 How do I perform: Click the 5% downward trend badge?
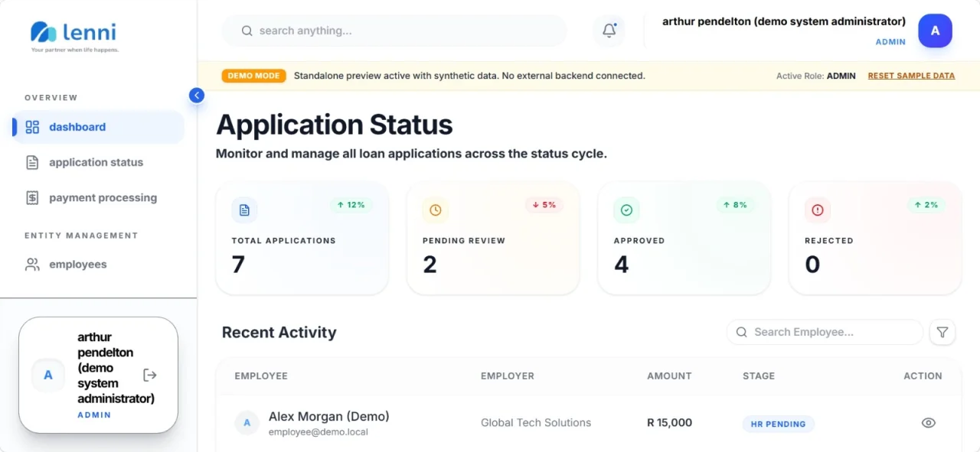point(544,205)
